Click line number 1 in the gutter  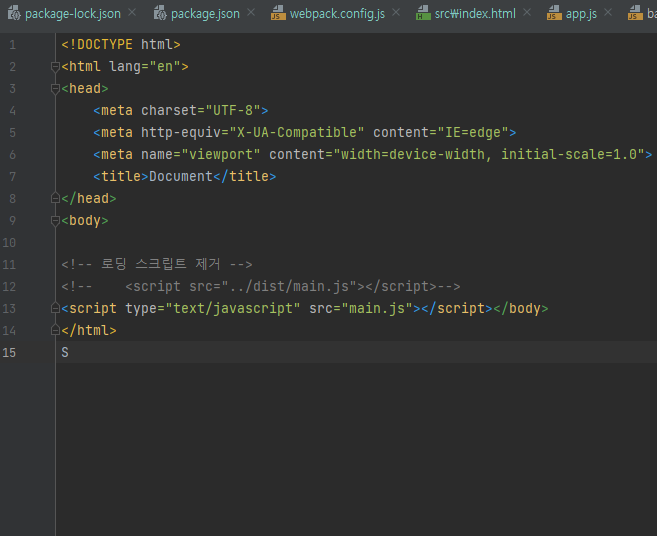coord(12,45)
